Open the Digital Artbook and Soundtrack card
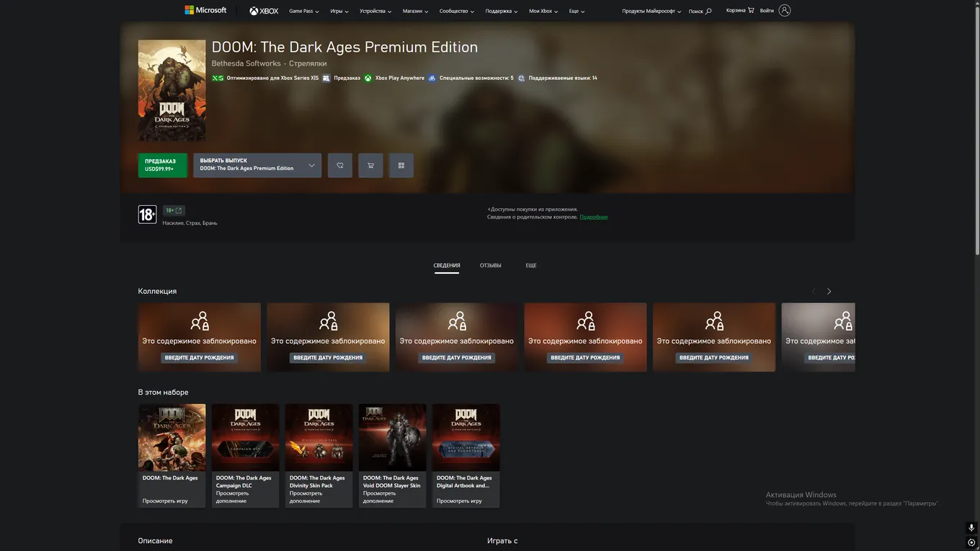This screenshot has height=551, width=980. tap(465, 456)
